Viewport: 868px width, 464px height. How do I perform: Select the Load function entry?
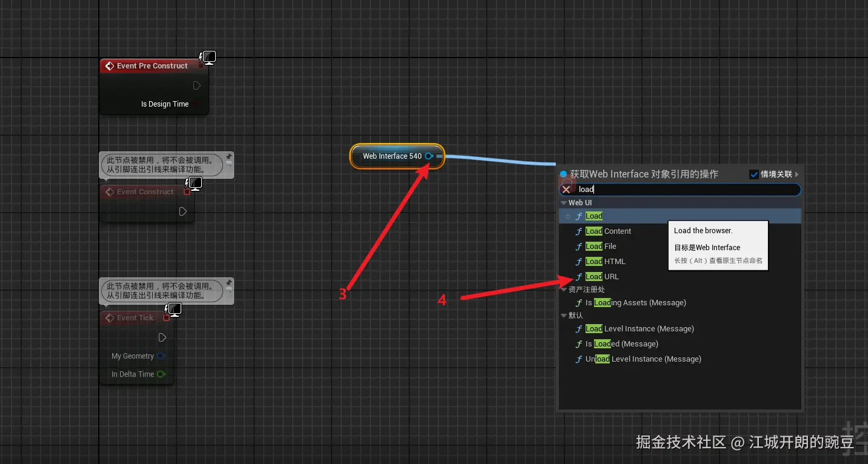pos(680,216)
